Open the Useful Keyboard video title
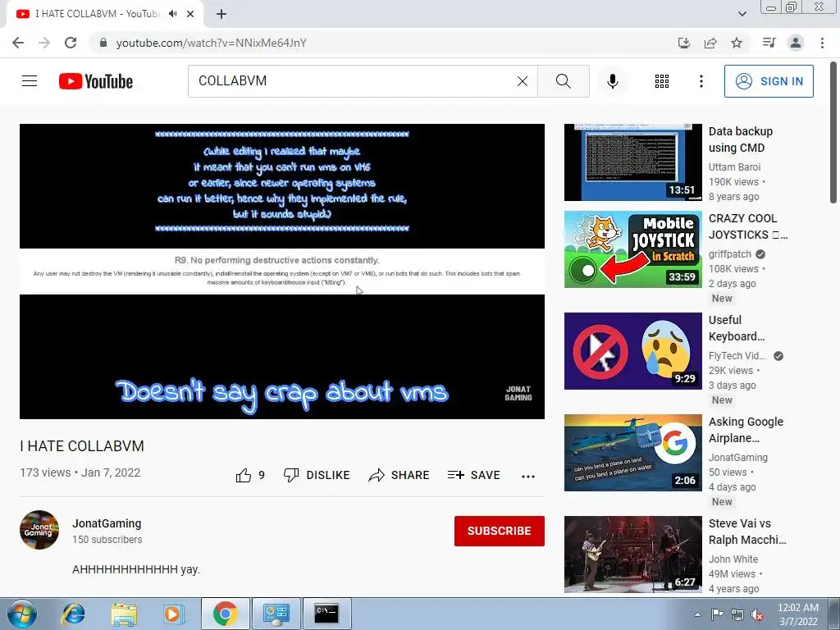The image size is (840, 630). click(737, 328)
